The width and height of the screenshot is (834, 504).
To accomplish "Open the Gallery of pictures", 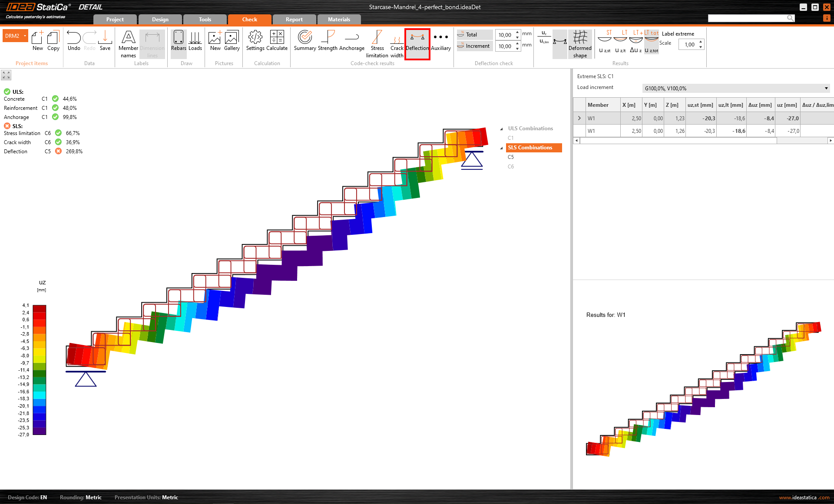I will 232,41.
